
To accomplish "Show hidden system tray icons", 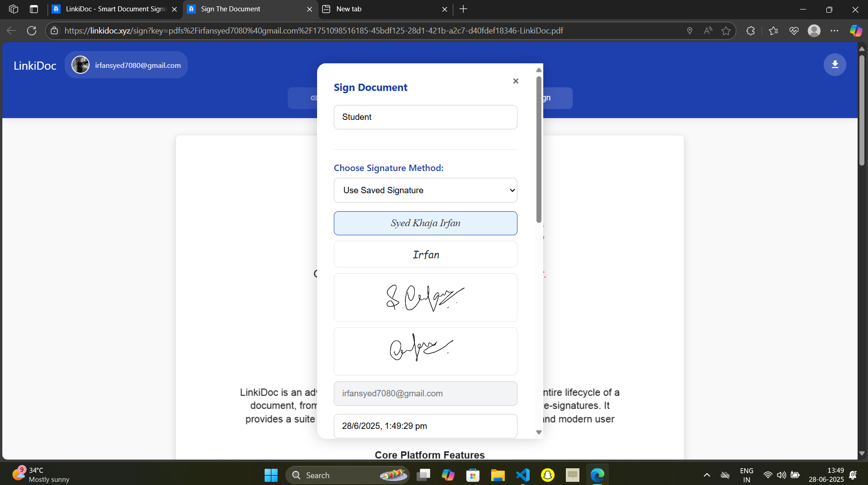I will tap(707, 475).
